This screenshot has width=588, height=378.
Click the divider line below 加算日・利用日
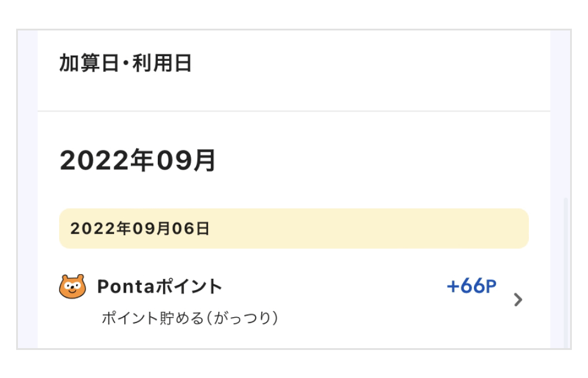293,111
